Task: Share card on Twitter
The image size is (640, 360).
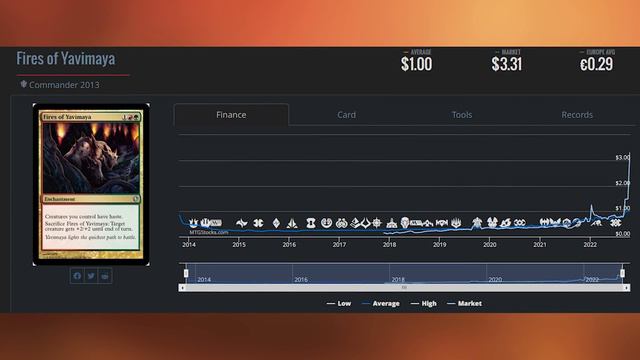Action: point(91,276)
